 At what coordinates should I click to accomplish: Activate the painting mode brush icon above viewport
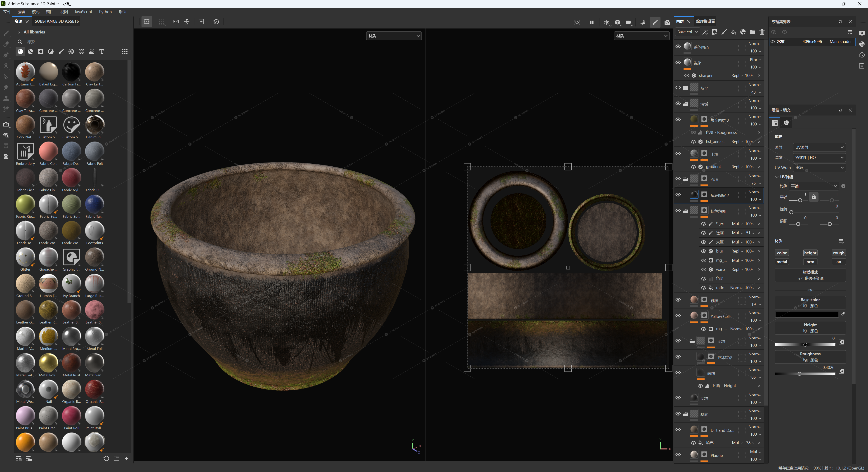click(655, 22)
